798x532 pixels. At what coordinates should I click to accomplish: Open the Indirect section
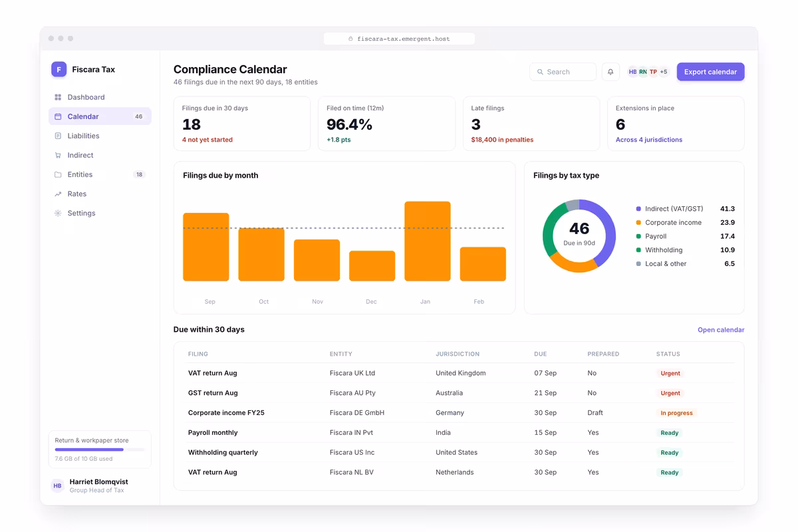pyautogui.click(x=100, y=155)
